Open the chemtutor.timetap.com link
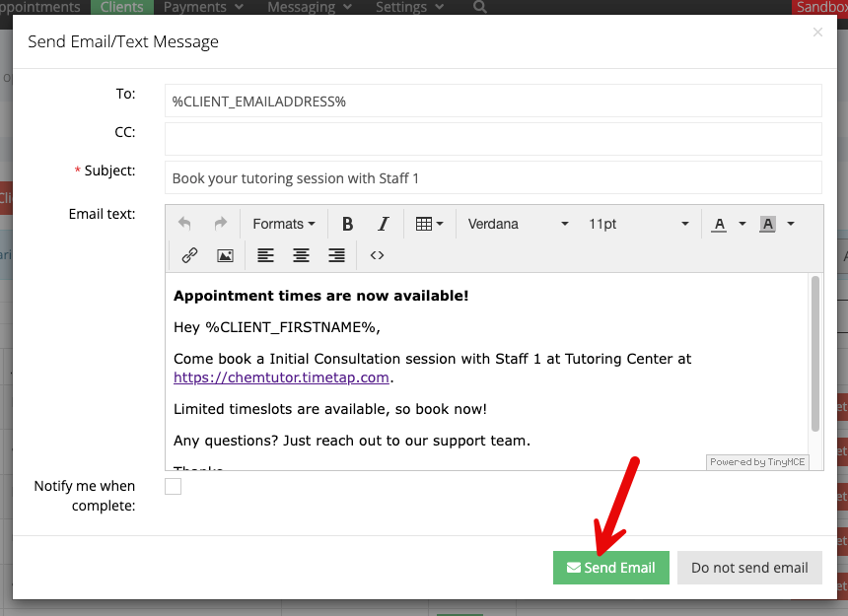848x616 pixels. pos(281,377)
